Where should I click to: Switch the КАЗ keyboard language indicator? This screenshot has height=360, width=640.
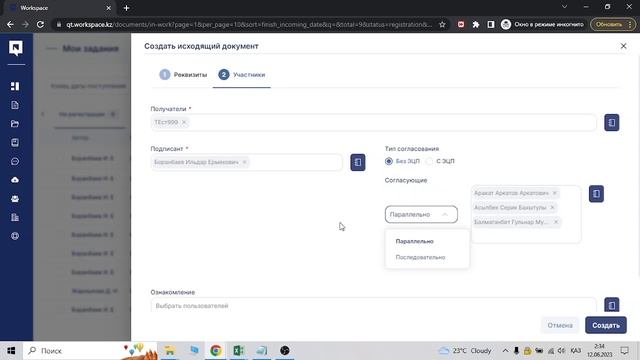point(576,350)
